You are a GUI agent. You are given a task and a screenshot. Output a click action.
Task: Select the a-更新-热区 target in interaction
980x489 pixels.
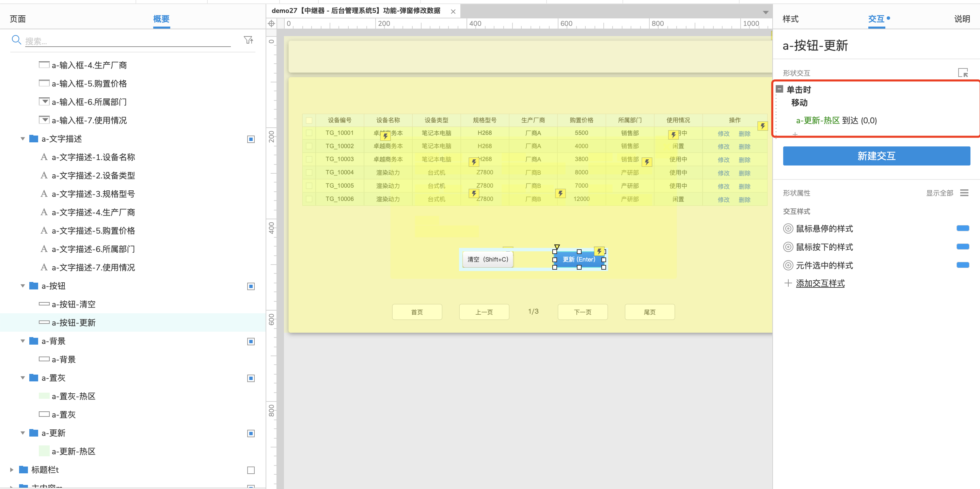click(x=818, y=121)
